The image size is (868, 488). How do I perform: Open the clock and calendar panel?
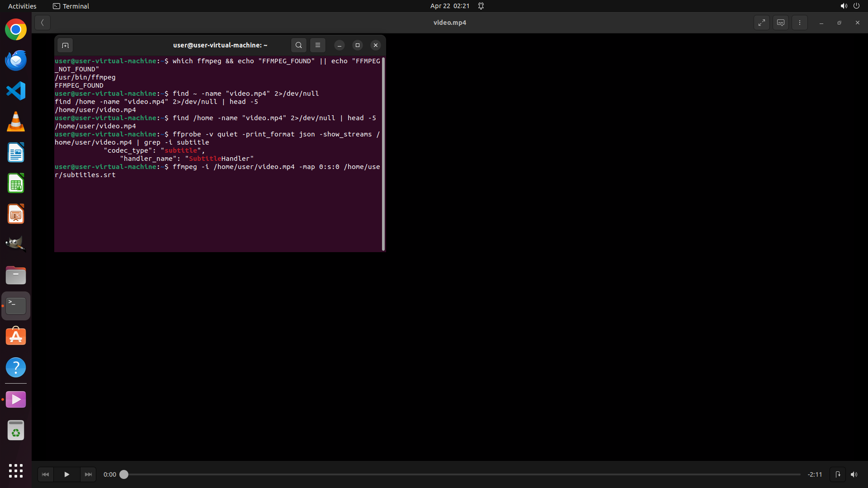[x=449, y=6]
